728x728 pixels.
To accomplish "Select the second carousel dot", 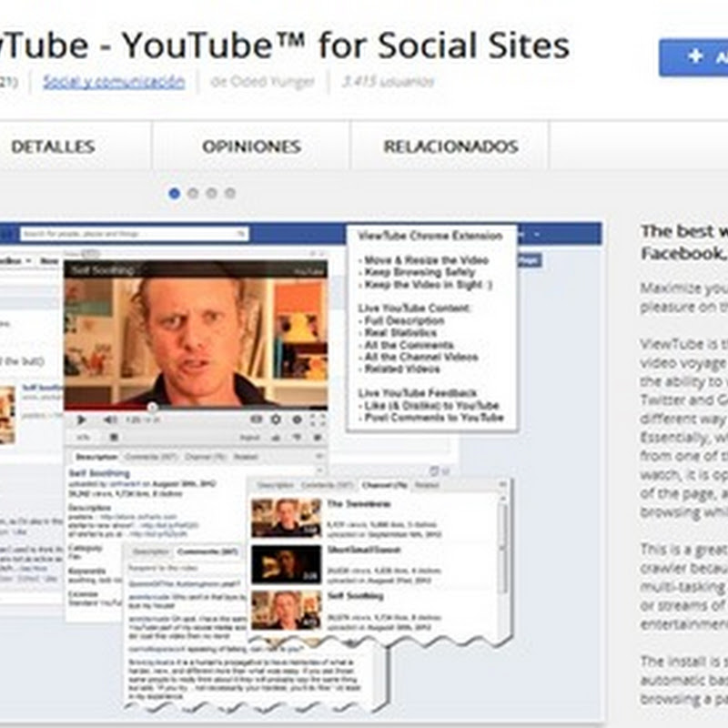I will pos(193,193).
